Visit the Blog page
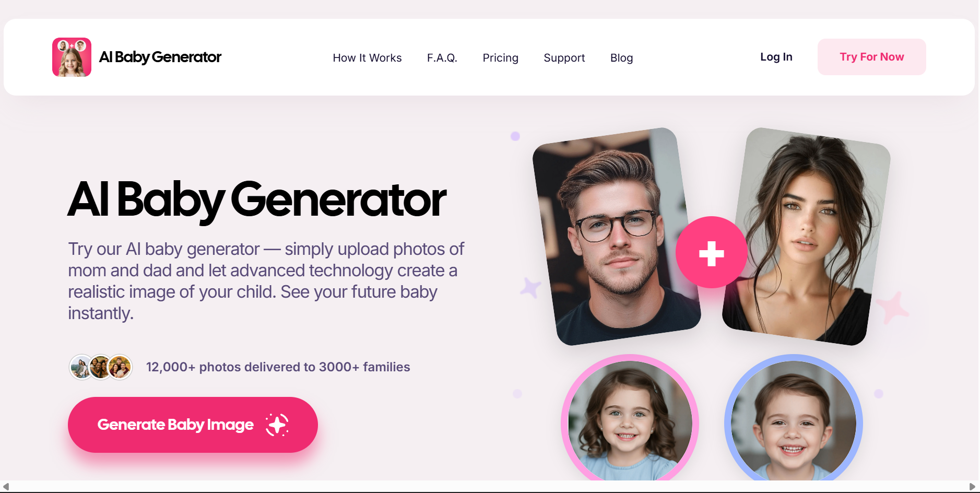 [621, 57]
